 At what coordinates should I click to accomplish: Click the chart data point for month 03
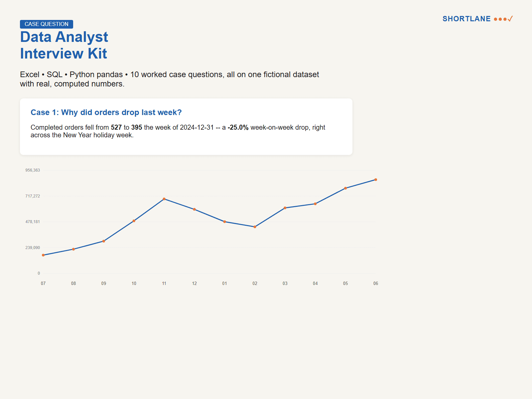click(x=285, y=208)
